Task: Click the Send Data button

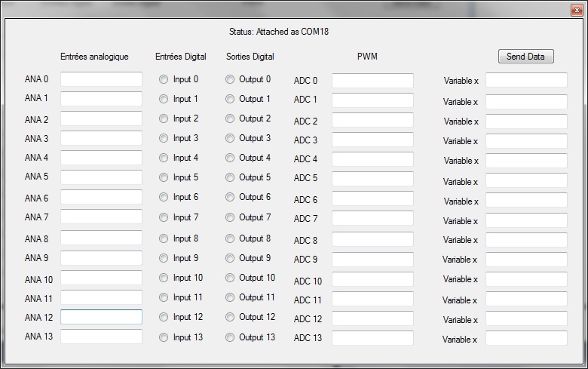Action: [x=525, y=57]
